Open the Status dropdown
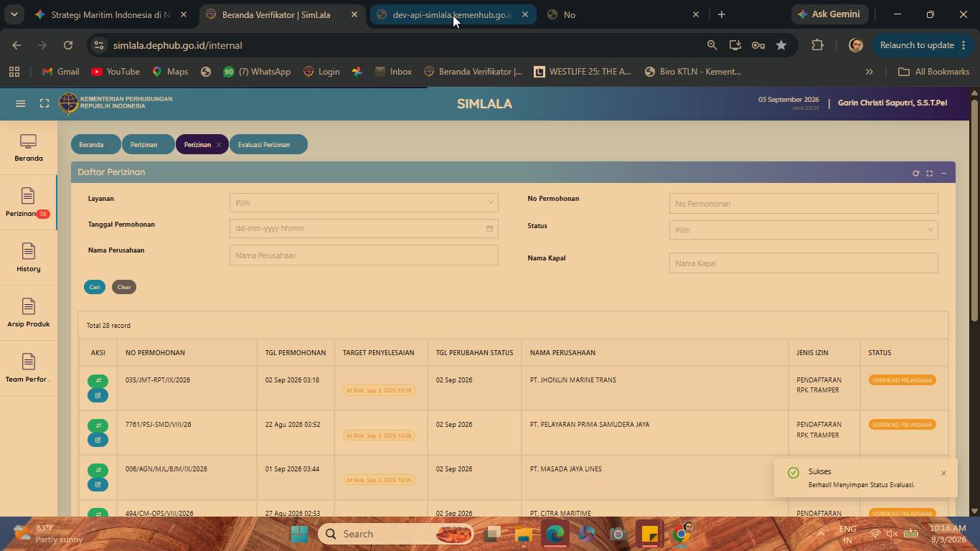980x551 pixels. pos(804,230)
